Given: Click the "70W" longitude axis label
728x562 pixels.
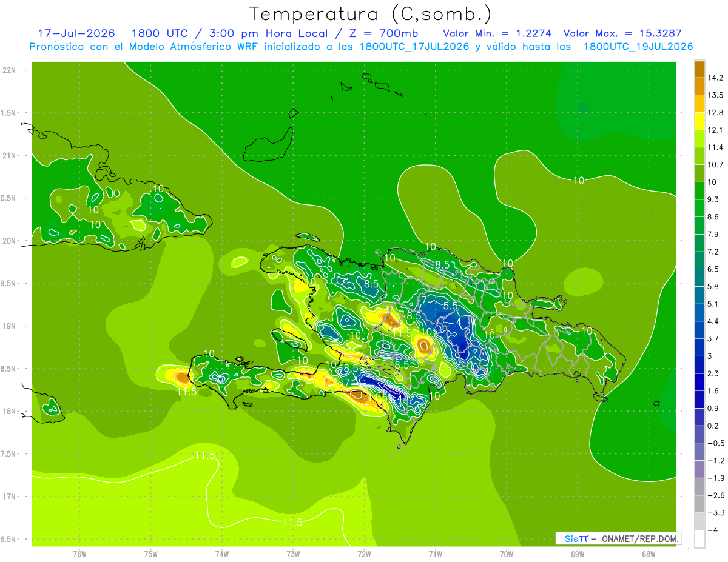Looking at the screenshot, I should pyautogui.click(x=507, y=554).
